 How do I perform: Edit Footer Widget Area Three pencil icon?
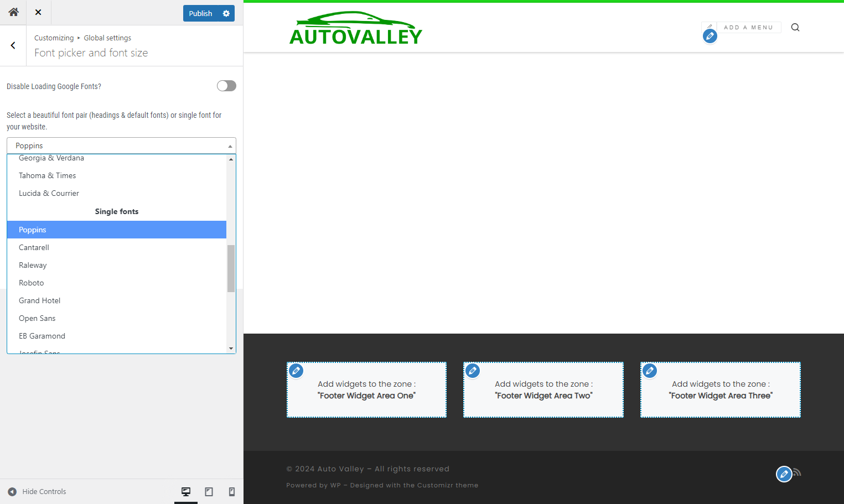coord(650,371)
